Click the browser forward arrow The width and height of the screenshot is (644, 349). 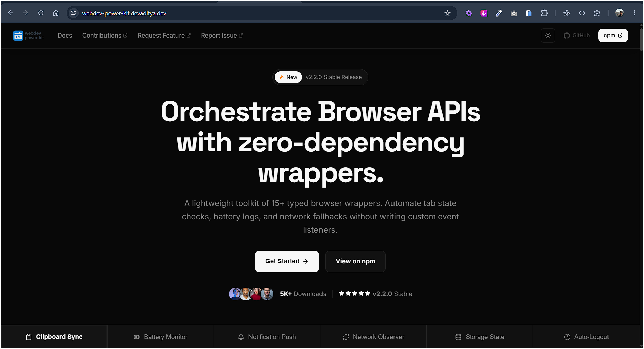(x=26, y=13)
